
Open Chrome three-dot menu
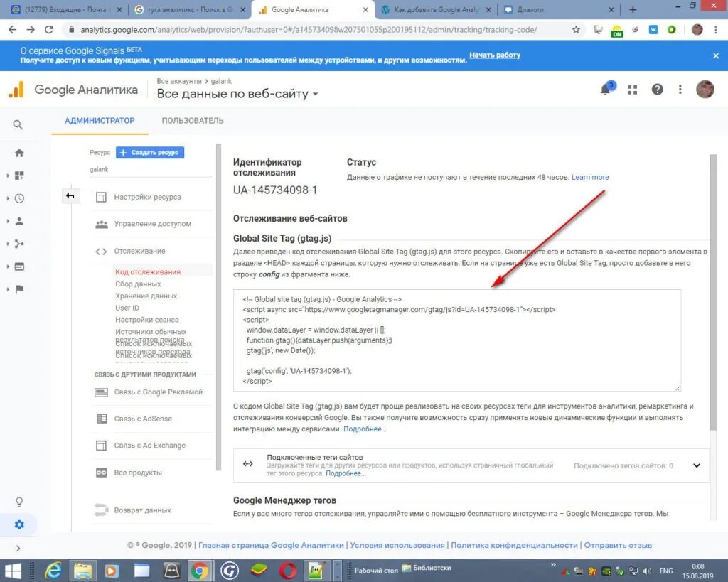click(716, 30)
